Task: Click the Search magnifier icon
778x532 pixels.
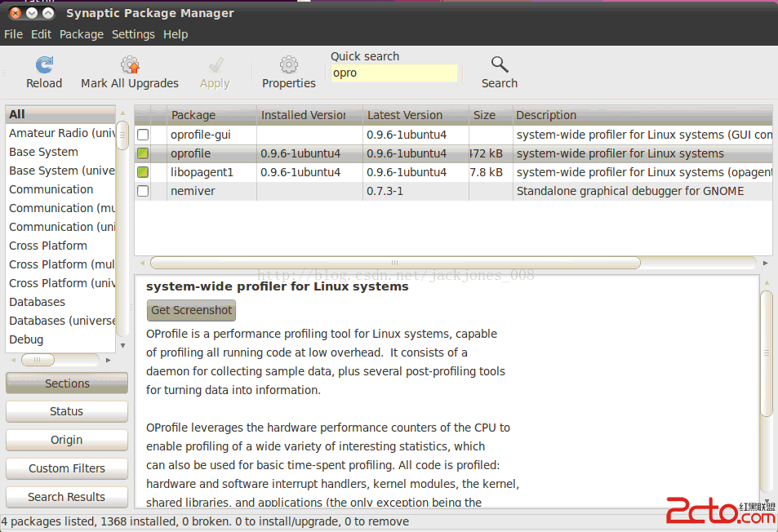Action: pyautogui.click(x=499, y=65)
